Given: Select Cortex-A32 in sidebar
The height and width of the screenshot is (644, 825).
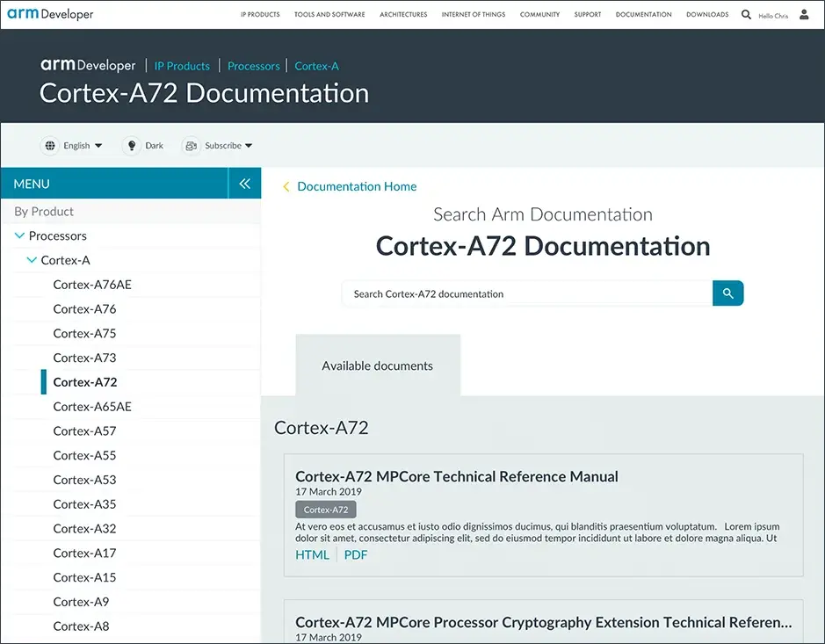Looking at the screenshot, I should pos(84,528).
